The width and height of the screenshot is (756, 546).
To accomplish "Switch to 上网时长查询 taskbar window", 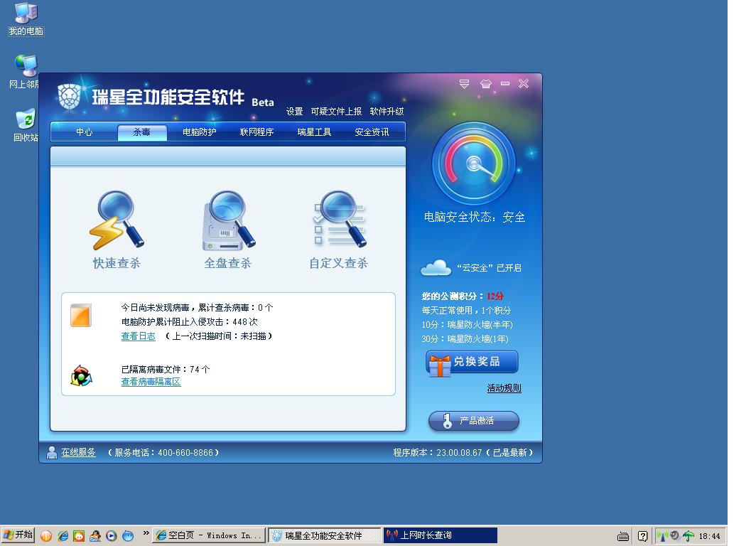I will [441, 535].
